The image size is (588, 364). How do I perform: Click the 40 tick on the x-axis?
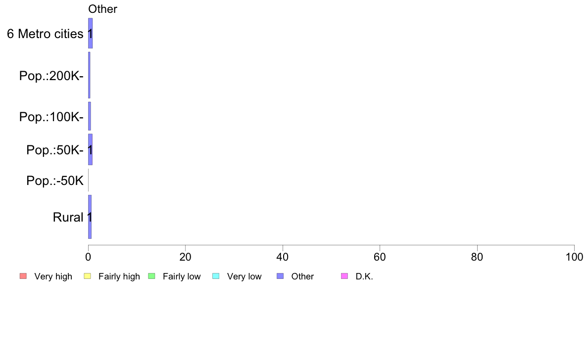[x=283, y=257]
